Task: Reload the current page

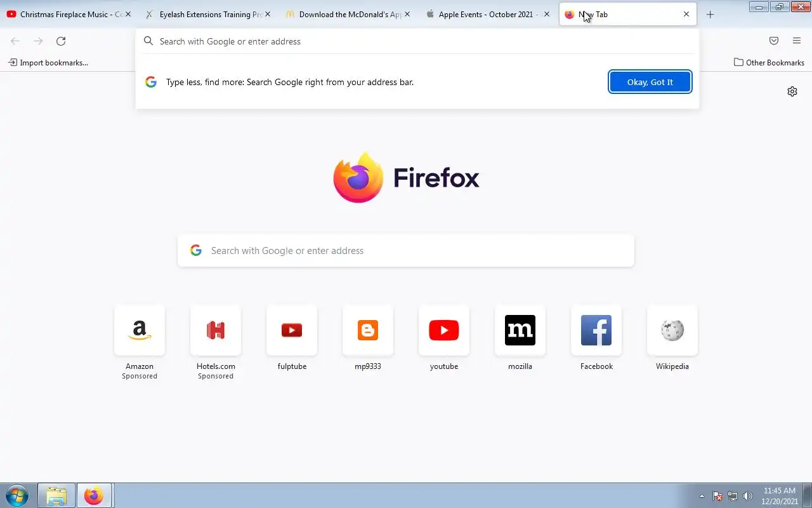Action: pyautogui.click(x=61, y=41)
